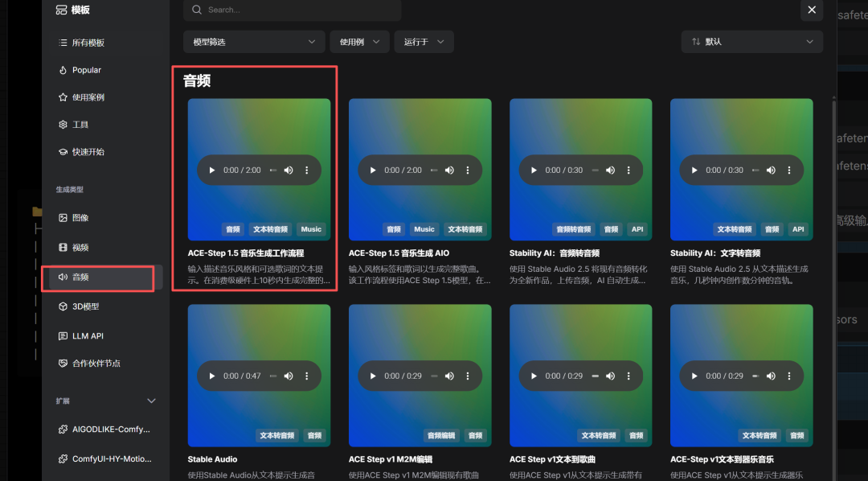The height and width of the screenshot is (481, 868).
Task: Play the ACE-Step 1.5 音乐生成 AIO audio
Action: (x=373, y=171)
